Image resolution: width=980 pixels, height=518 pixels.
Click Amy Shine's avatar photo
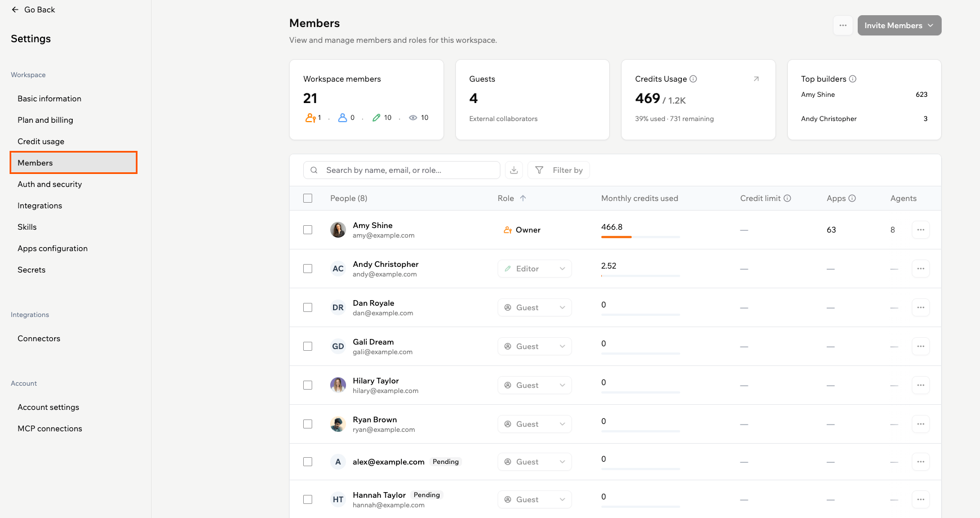tap(338, 230)
